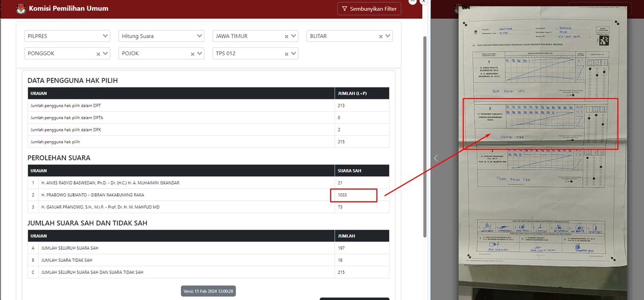Click 'JUMLAH SELURUH SUARA SAH DAN SUARA TIDAK SAH'
The height and width of the screenshot is (300, 644).
92,272
